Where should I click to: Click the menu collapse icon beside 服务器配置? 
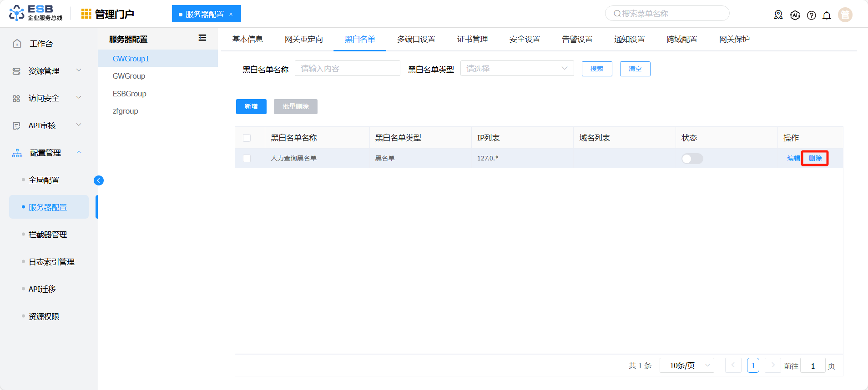[202, 38]
